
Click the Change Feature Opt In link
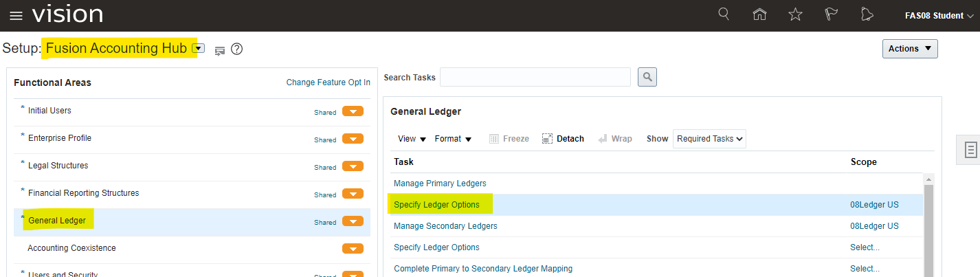pos(328,82)
